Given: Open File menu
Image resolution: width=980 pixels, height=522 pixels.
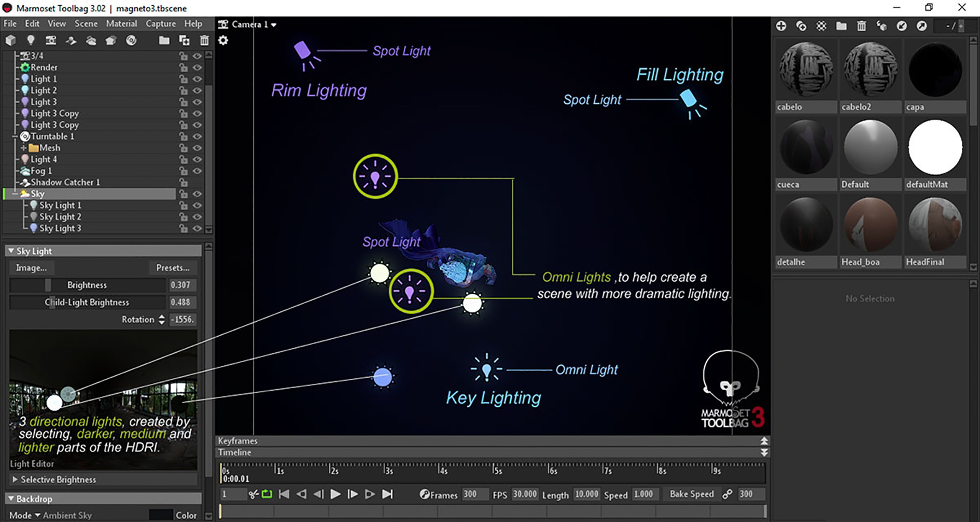Looking at the screenshot, I should (10, 24).
